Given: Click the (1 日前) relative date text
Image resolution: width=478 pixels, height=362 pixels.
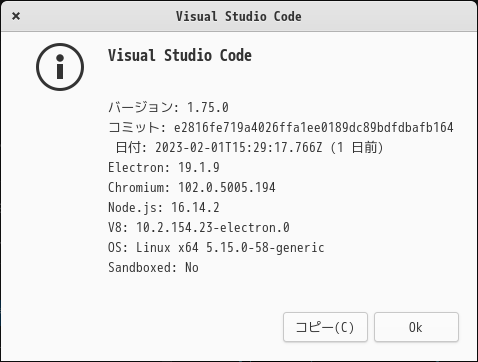Looking at the screenshot, I should (x=357, y=147).
